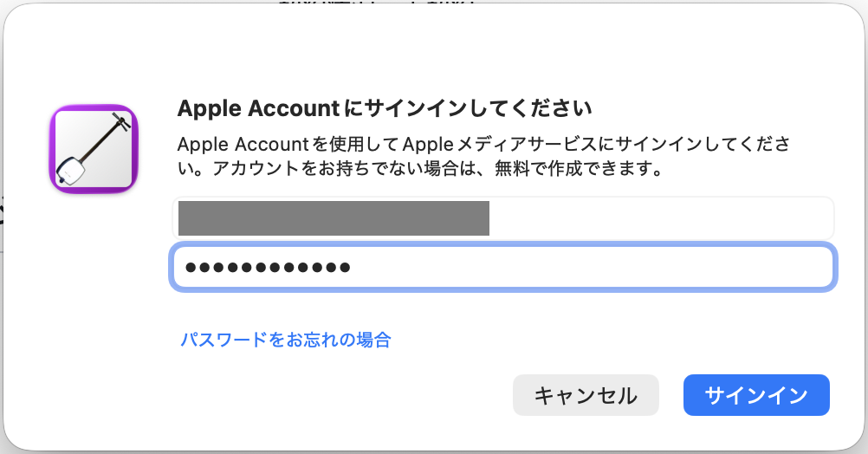Click the サインイン button to sign in

coord(756,395)
